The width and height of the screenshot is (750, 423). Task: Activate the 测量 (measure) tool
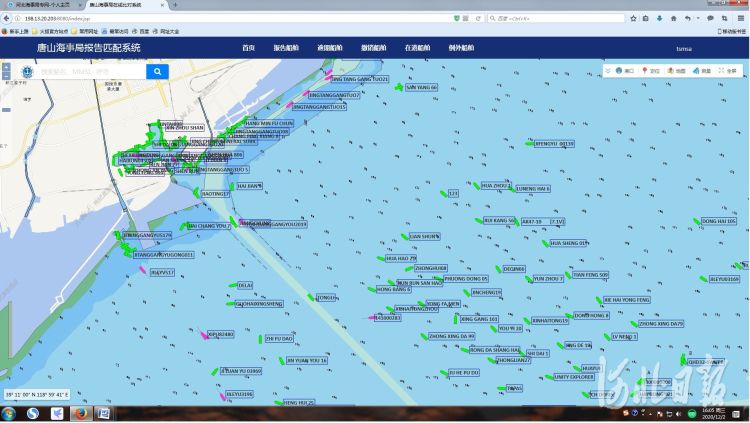pos(702,71)
